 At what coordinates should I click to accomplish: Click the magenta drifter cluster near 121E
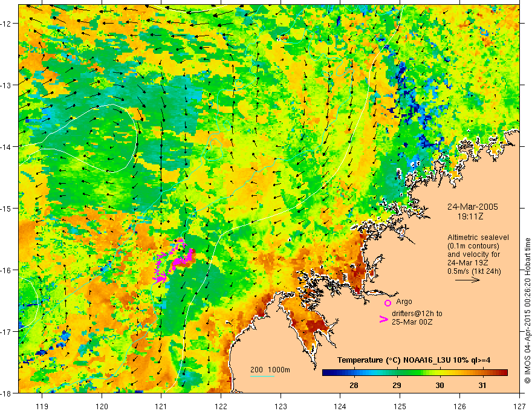pos(174,261)
